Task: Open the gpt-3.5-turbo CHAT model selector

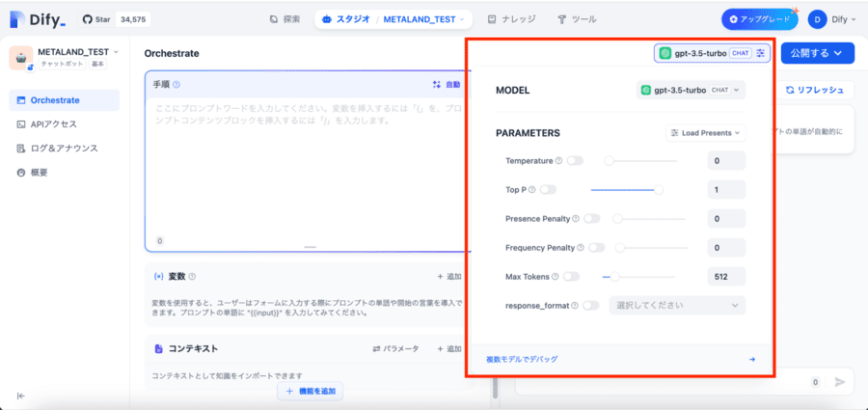Action: [712, 53]
